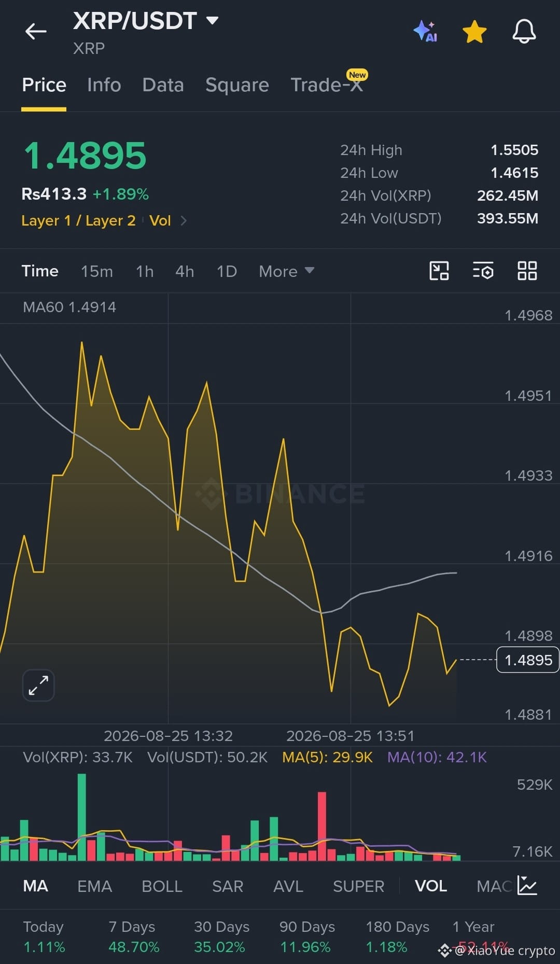
Task: Expand the More intervals dropdown
Action: coord(287,271)
